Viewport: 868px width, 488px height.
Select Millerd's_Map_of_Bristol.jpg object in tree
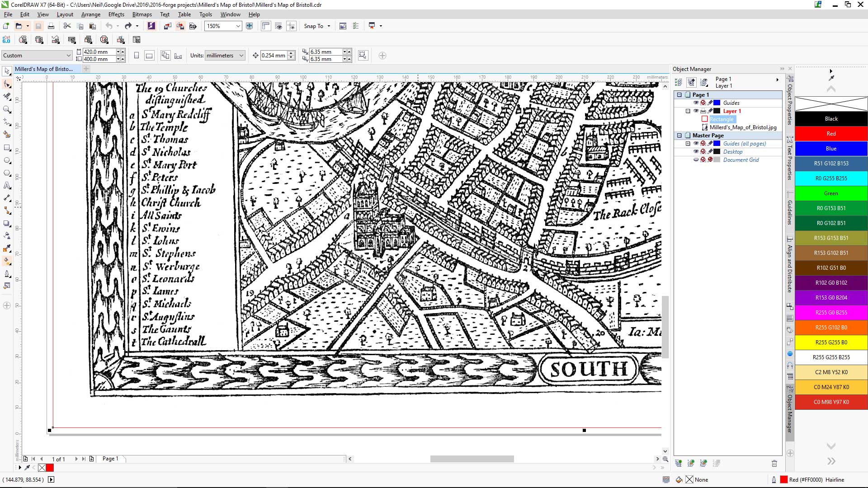click(743, 127)
